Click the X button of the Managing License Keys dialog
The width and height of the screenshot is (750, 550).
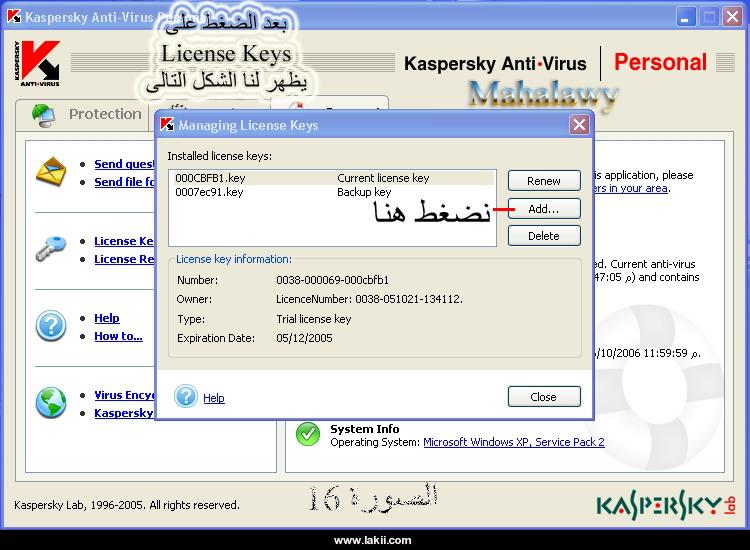(x=579, y=125)
